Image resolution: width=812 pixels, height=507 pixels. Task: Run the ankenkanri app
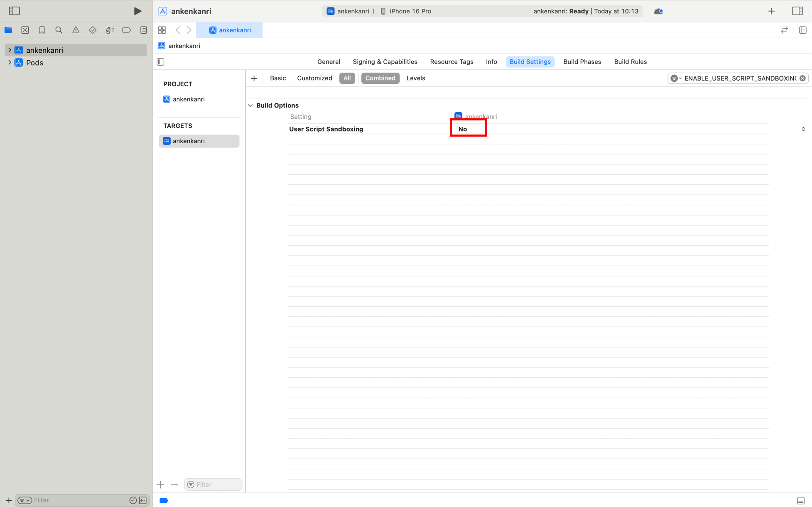click(137, 11)
